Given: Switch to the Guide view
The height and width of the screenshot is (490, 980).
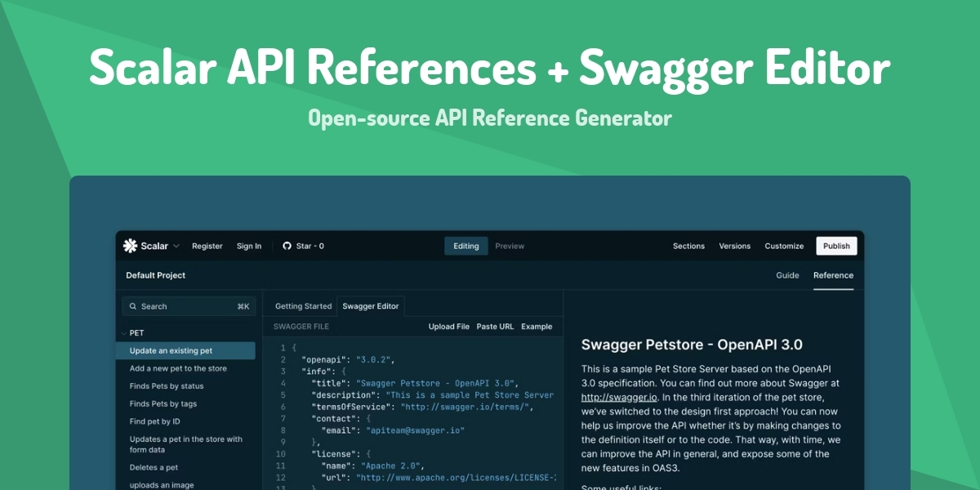Looking at the screenshot, I should click(x=787, y=275).
